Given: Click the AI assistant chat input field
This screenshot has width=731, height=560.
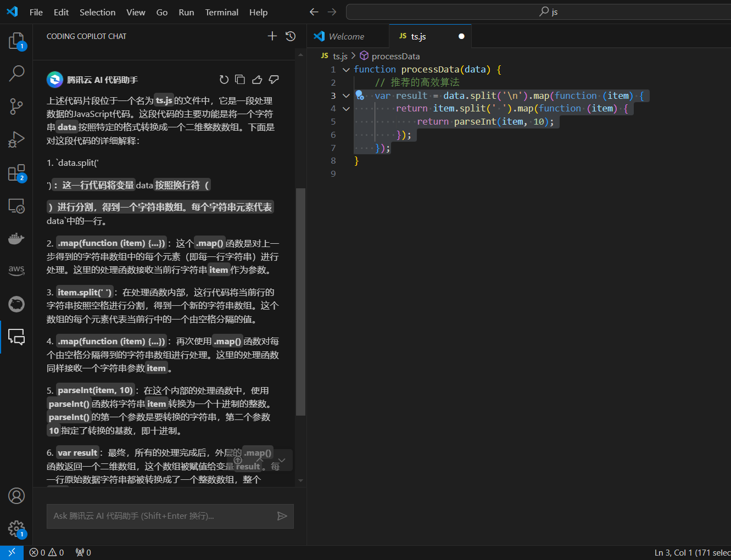Looking at the screenshot, I should coord(159,516).
